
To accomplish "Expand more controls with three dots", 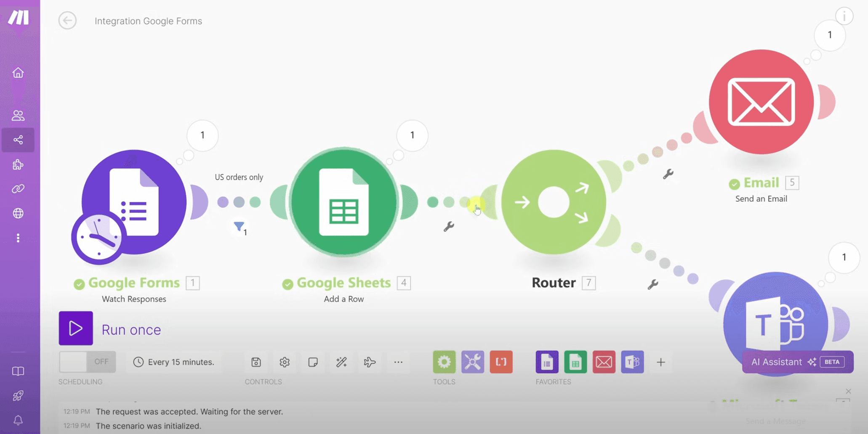I will 398,362.
